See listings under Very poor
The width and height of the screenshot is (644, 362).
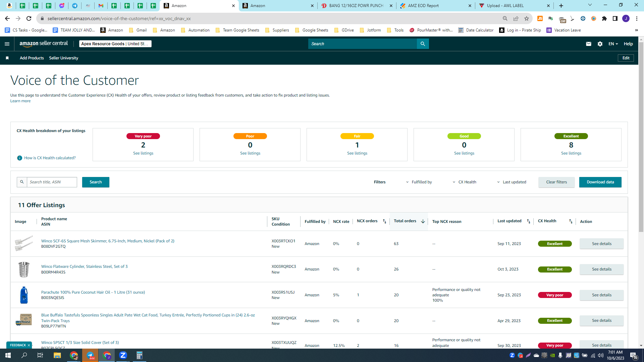[x=143, y=153]
